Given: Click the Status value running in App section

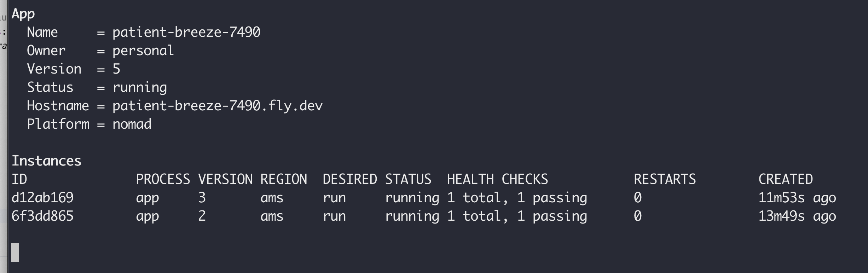Looking at the screenshot, I should 139,87.
